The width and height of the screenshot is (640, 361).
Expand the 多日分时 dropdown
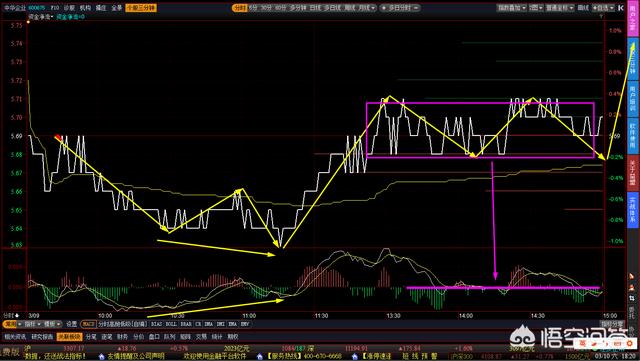click(x=400, y=8)
